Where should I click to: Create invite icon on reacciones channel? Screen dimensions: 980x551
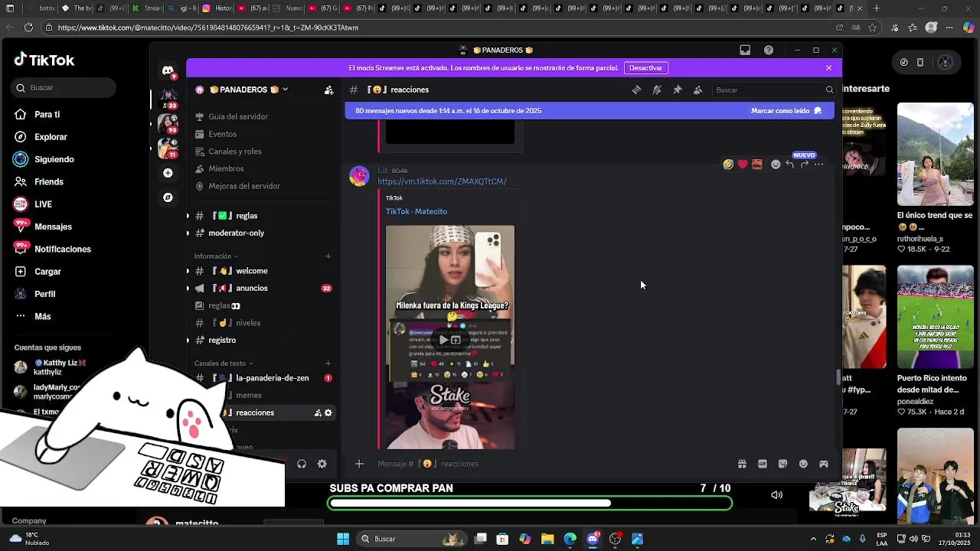318,412
